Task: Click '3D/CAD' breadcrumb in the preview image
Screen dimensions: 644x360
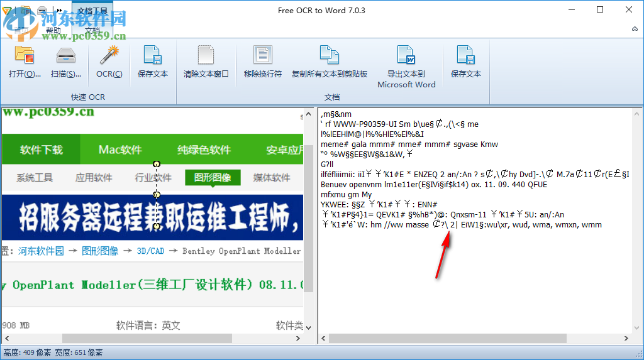Action: [x=150, y=251]
